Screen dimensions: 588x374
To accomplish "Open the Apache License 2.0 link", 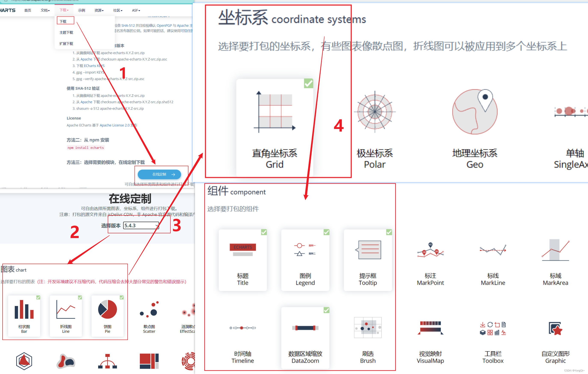I will tap(115, 125).
